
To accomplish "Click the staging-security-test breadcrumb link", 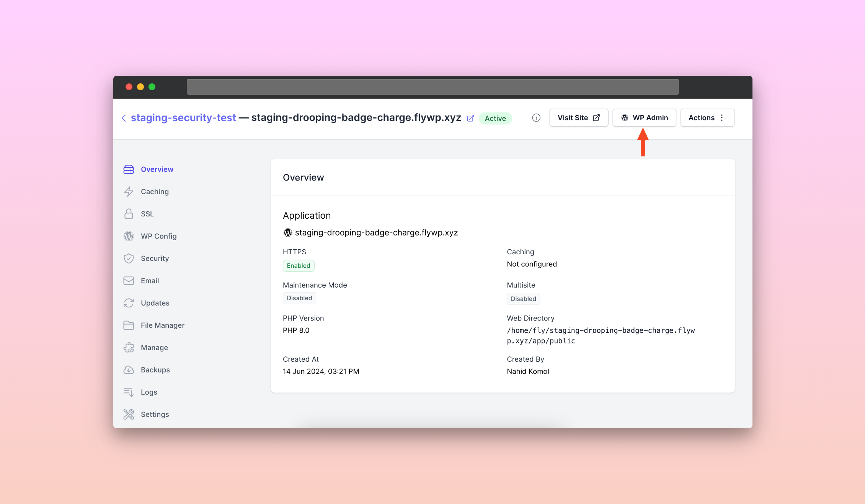I will tap(183, 118).
